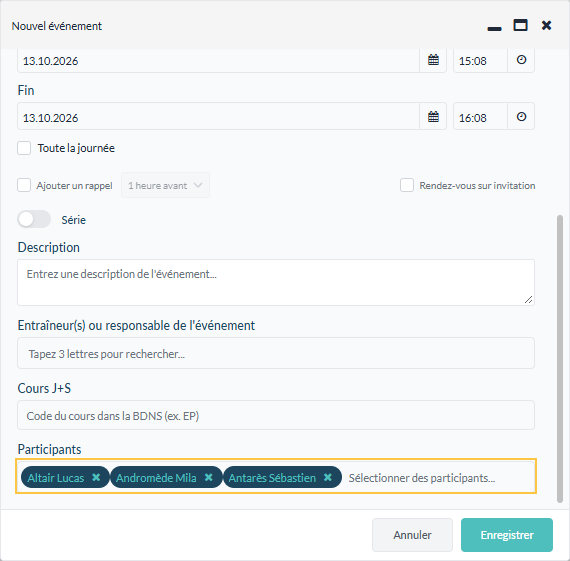Click the end time field 16:08
Screen dimensions: 570x561
pos(480,117)
